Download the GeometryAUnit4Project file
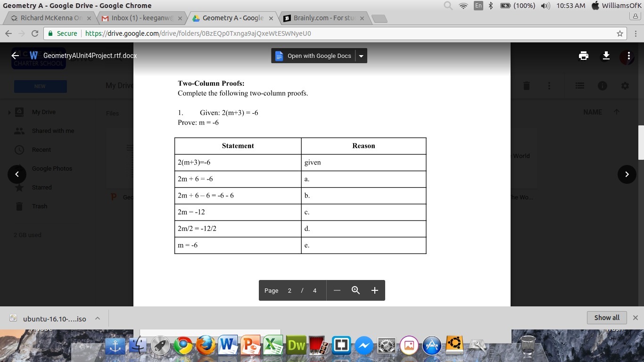This screenshot has width=644, height=362. pyautogui.click(x=606, y=56)
